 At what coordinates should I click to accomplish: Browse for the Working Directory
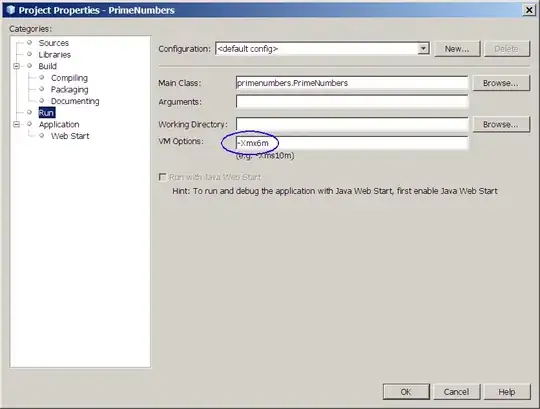coord(500,124)
